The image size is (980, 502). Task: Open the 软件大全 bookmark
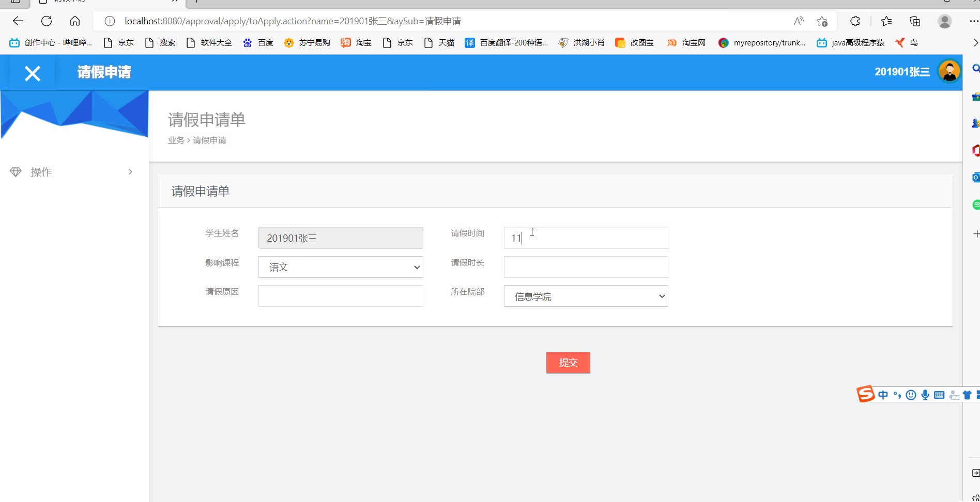tap(209, 42)
